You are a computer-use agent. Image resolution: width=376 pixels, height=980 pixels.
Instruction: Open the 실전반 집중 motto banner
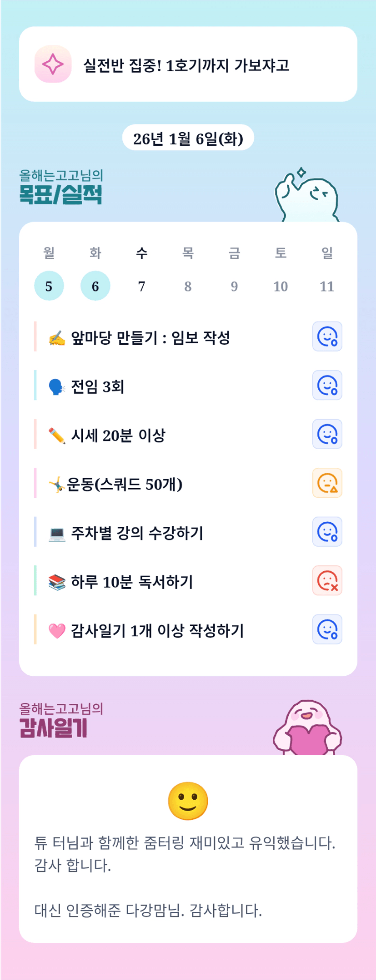pyautogui.click(x=188, y=64)
